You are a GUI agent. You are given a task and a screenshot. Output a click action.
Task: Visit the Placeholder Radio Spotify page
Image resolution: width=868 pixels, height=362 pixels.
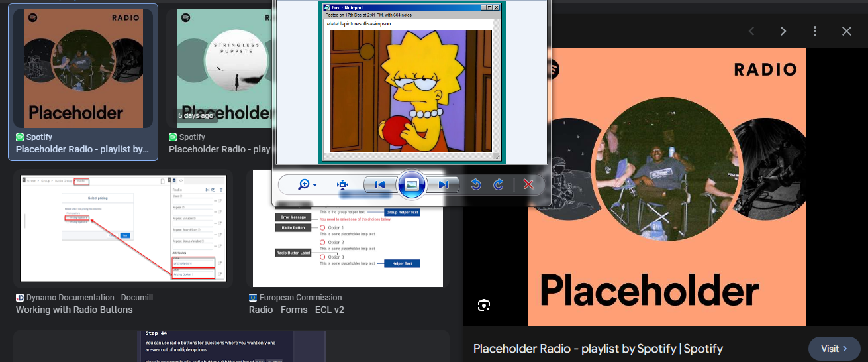tap(834, 349)
